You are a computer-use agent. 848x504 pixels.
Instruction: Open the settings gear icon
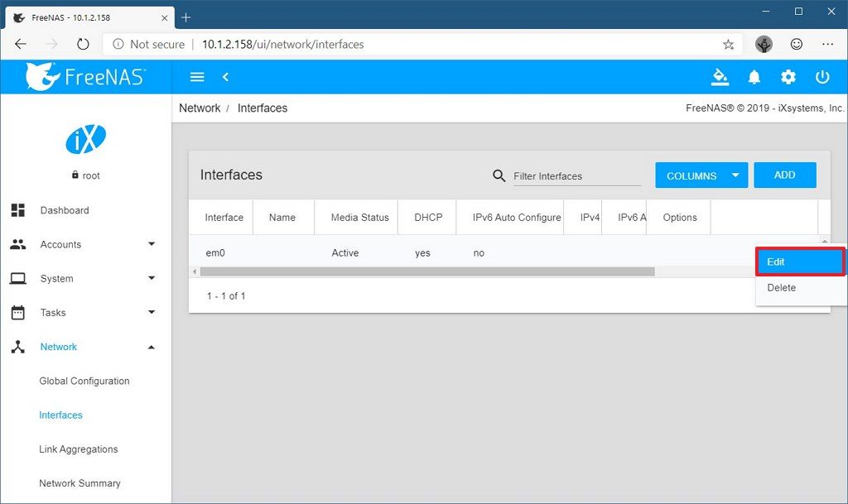coord(788,77)
